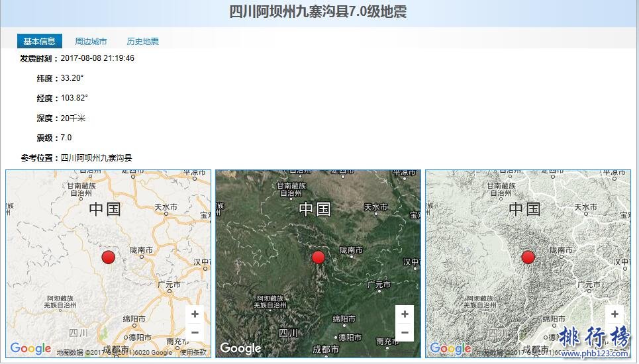The height and width of the screenshot is (364, 639).
Task: Click the 广元市 label on satellite map
Action: tap(379, 285)
